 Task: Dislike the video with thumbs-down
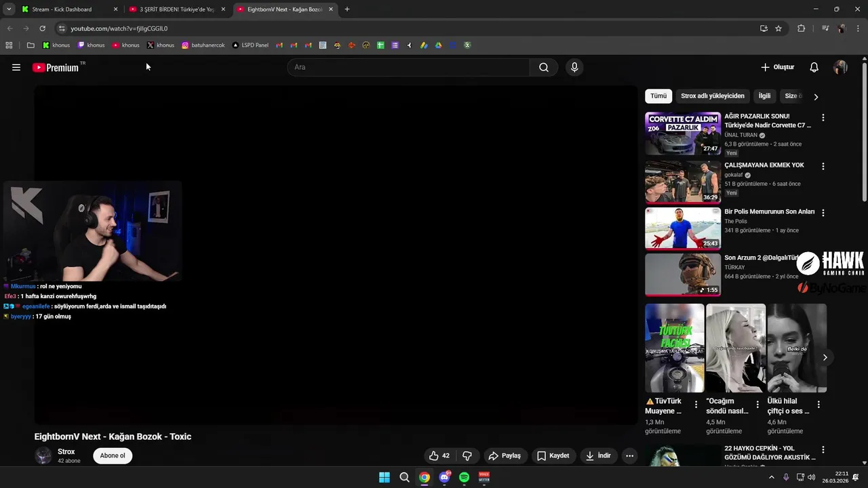click(467, 455)
